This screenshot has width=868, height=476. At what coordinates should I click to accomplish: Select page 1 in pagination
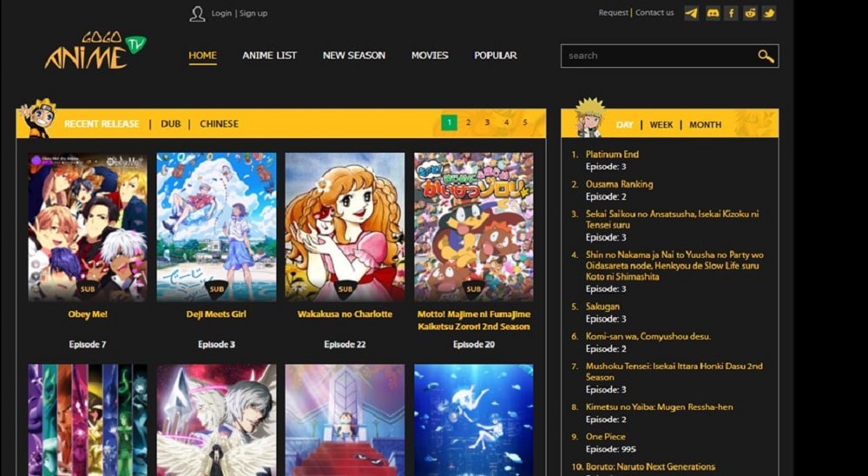click(449, 122)
